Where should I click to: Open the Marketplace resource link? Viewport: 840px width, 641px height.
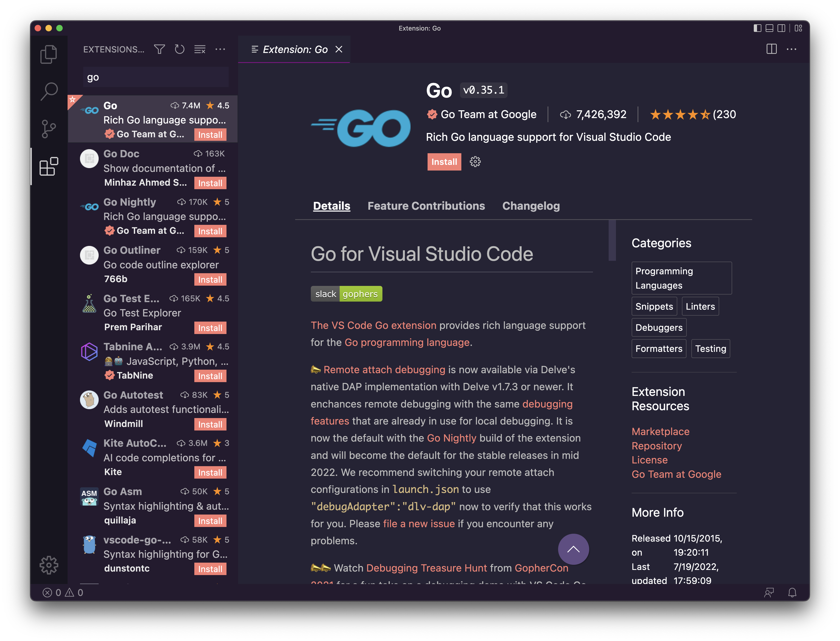pos(660,432)
